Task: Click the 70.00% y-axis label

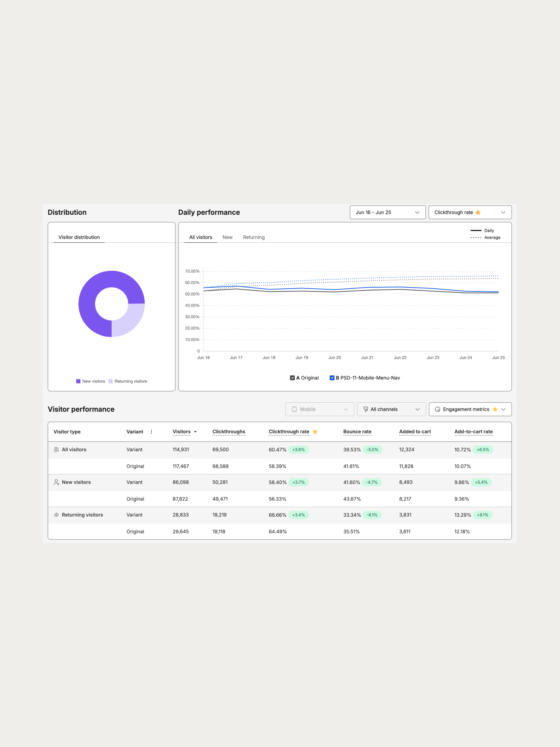Action: point(192,271)
